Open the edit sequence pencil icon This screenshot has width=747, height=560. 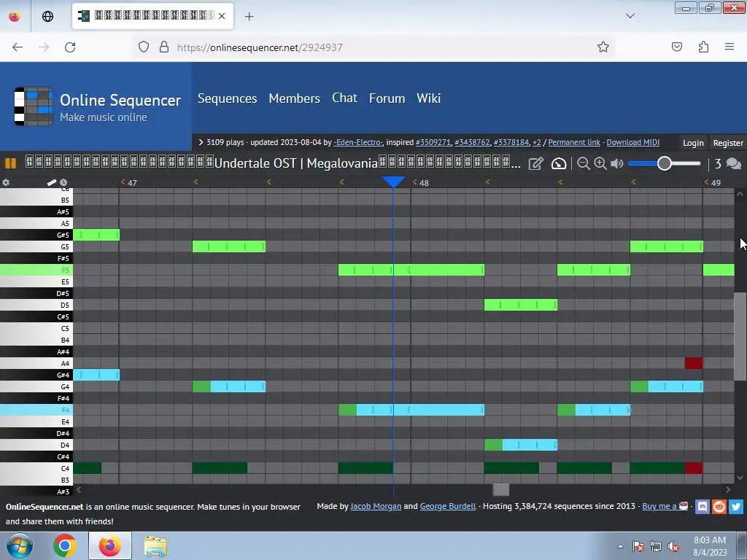536,164
